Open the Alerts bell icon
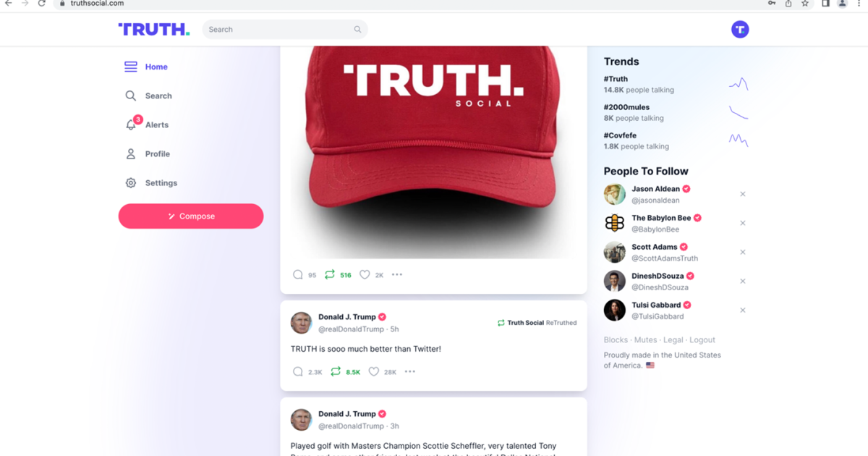The height and width of the screenshot is (456, 868). 131,124
